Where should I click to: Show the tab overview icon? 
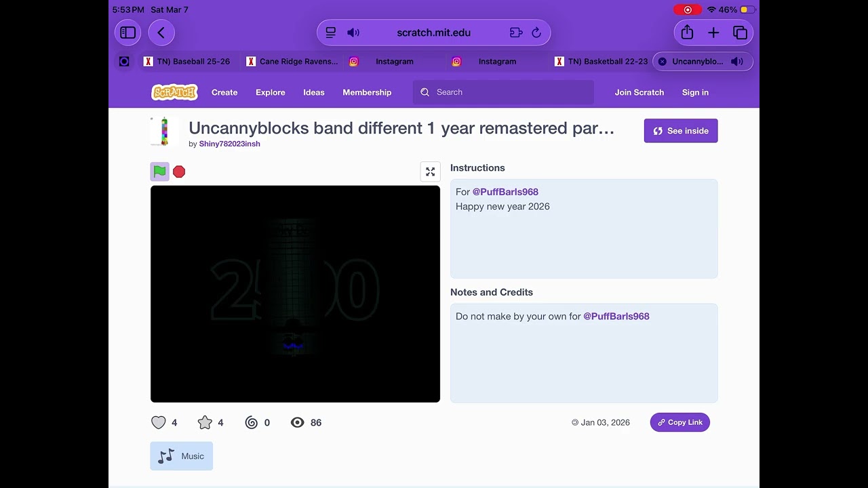point(740,33)
